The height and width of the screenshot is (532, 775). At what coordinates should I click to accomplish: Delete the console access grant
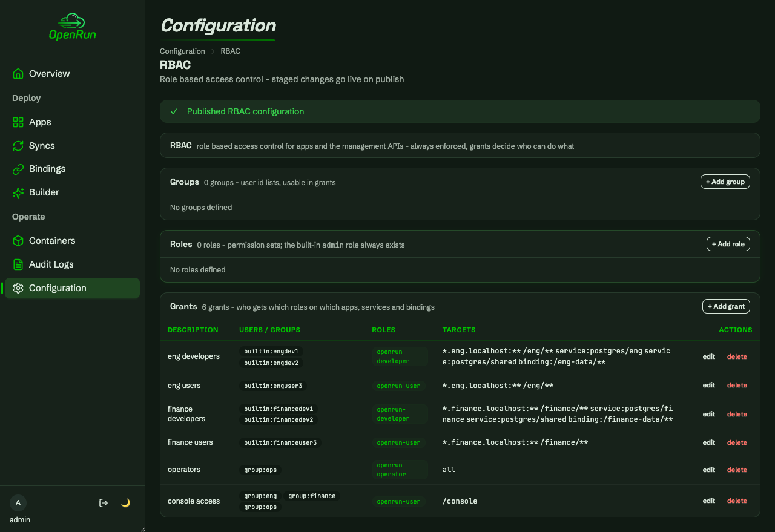tap(737, 501)
